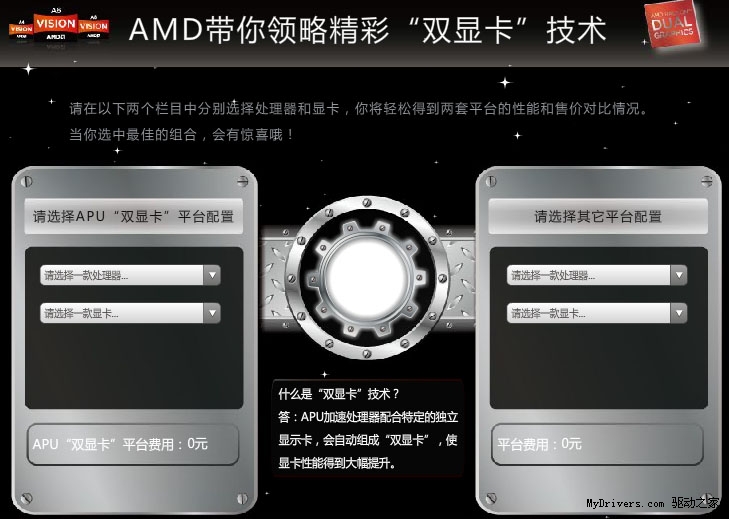Click the 请选择其它平台配置 header
This screenshot has height=519, width=729.
[x=598, y=216]
